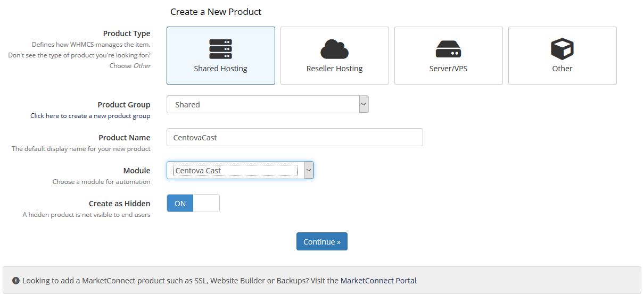Open the Product Group dropdown
This screenshot has height=294, width=644.
pos(267,105)
